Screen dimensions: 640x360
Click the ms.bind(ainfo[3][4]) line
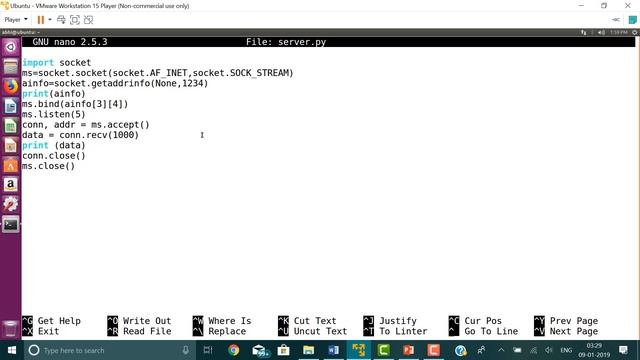point(75,104)
